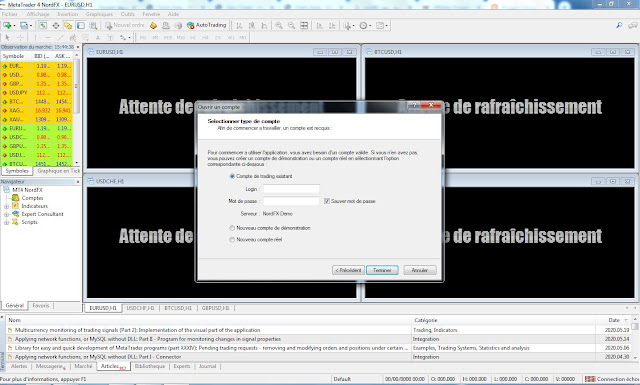Select the horizontal line drawing tool
This screenshot has width=640, height=385.
coord(47,38)
